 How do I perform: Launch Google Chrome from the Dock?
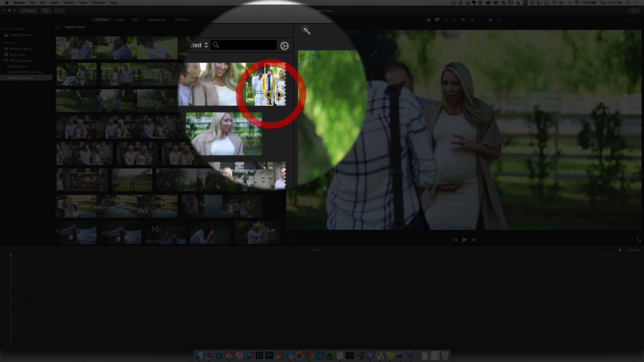coord(310,355)
